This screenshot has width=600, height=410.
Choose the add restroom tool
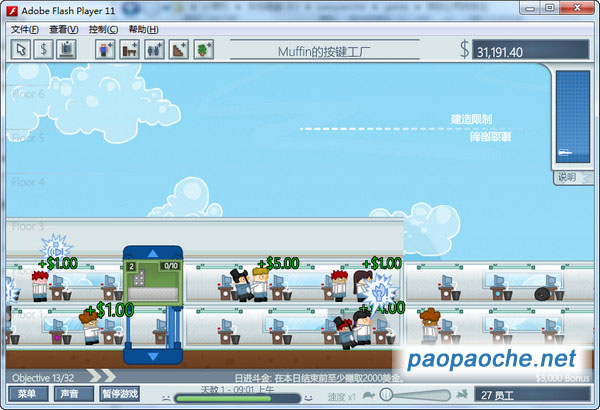coord(154,49)
